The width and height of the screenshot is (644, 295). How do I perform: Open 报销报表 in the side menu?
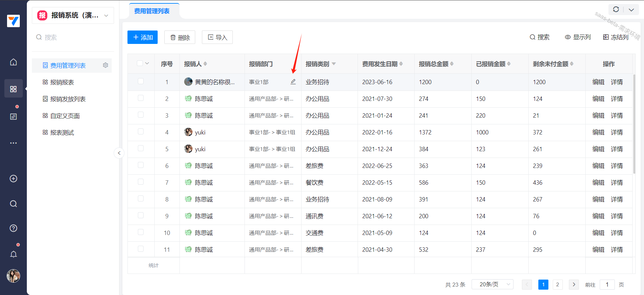tap(62, 82)
